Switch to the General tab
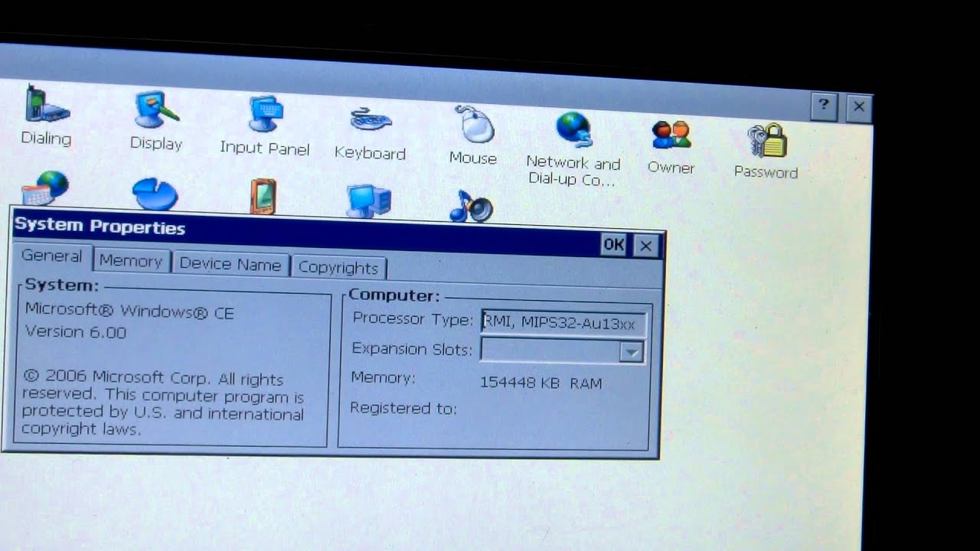Viewport: 980px width, 551px height. click(51, 256)
